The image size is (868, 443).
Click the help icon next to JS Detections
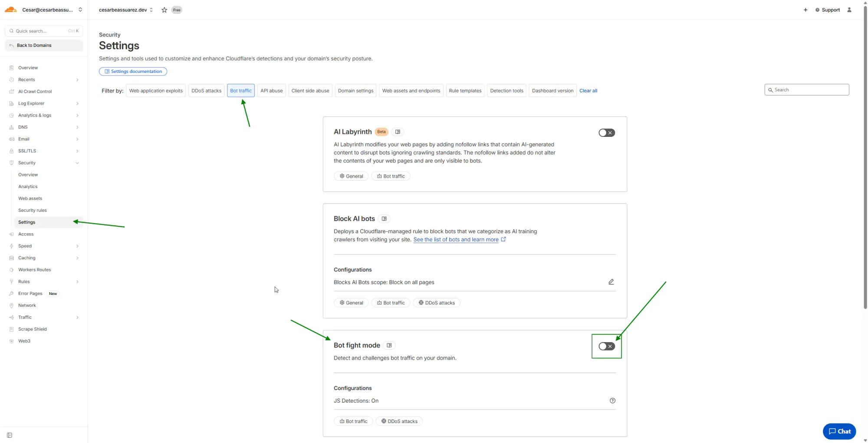point(612,400)
